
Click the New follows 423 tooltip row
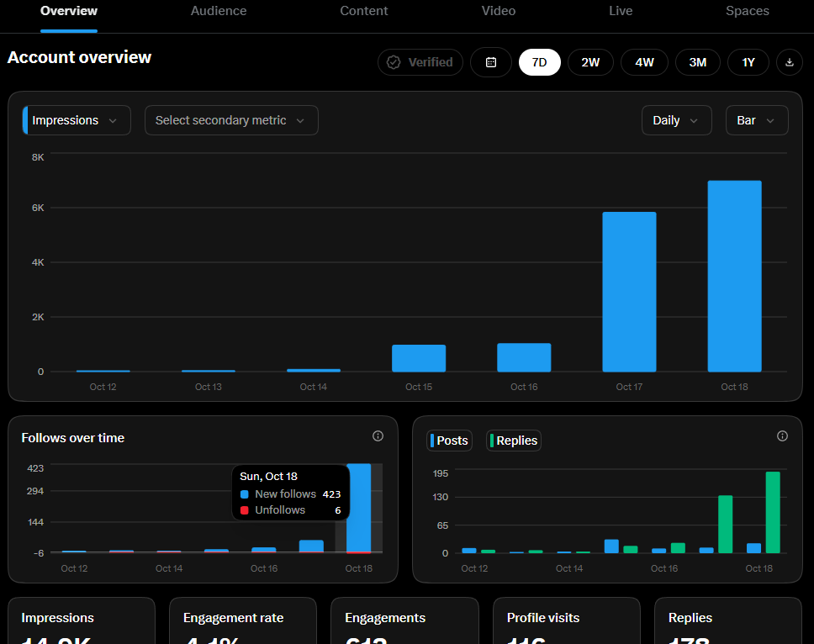pos(290,494)
